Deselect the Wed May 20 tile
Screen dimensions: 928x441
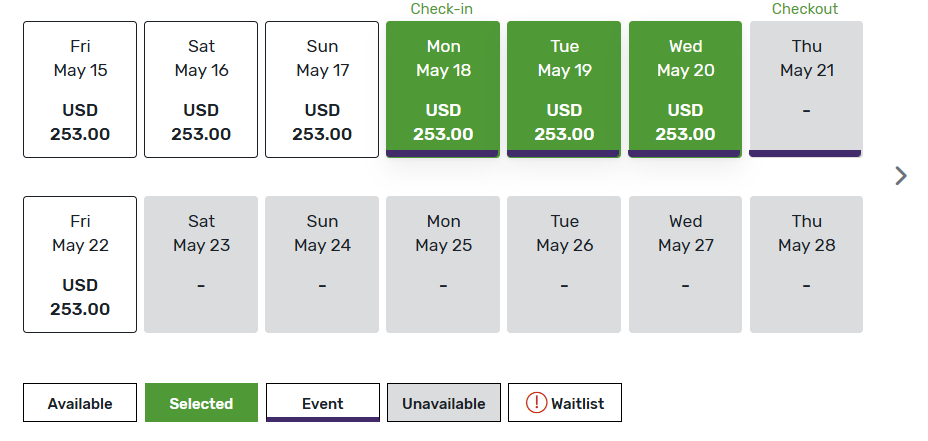coord(685,90)
